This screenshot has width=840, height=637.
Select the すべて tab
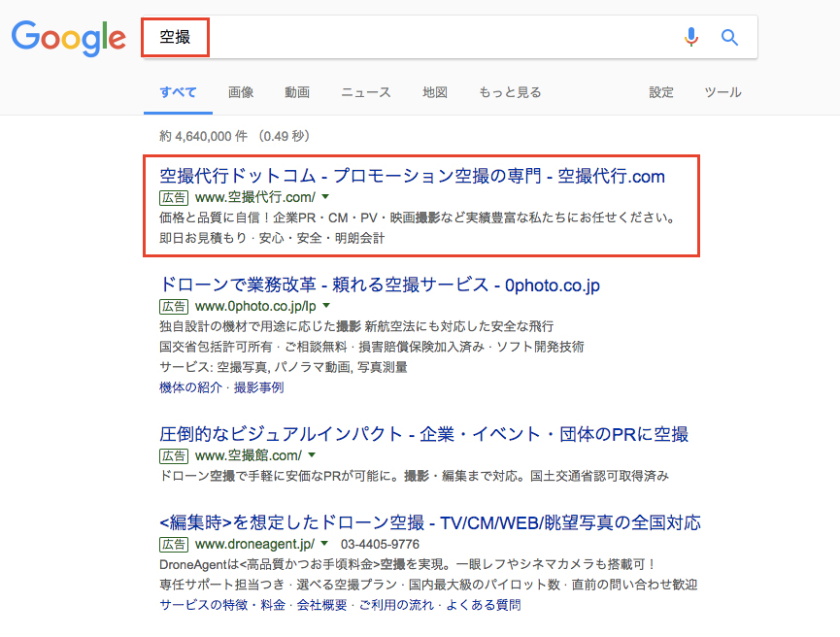(x=178, y=92)
